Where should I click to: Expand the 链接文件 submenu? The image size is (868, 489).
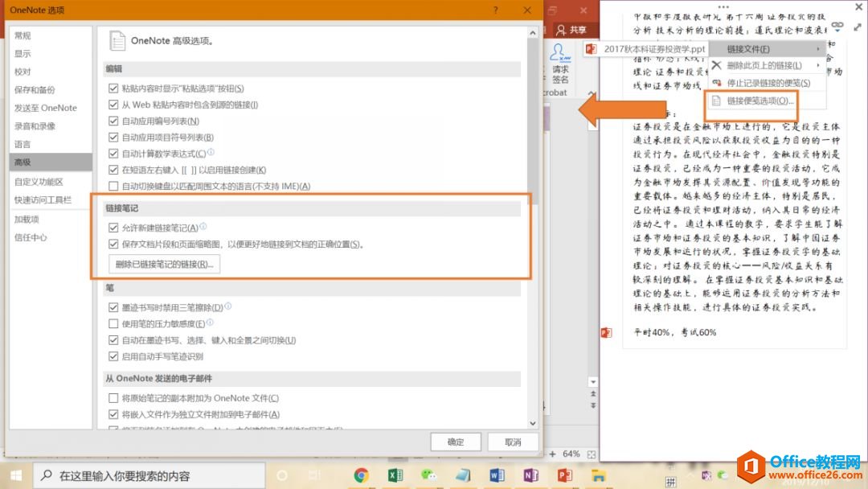(767, 50)
